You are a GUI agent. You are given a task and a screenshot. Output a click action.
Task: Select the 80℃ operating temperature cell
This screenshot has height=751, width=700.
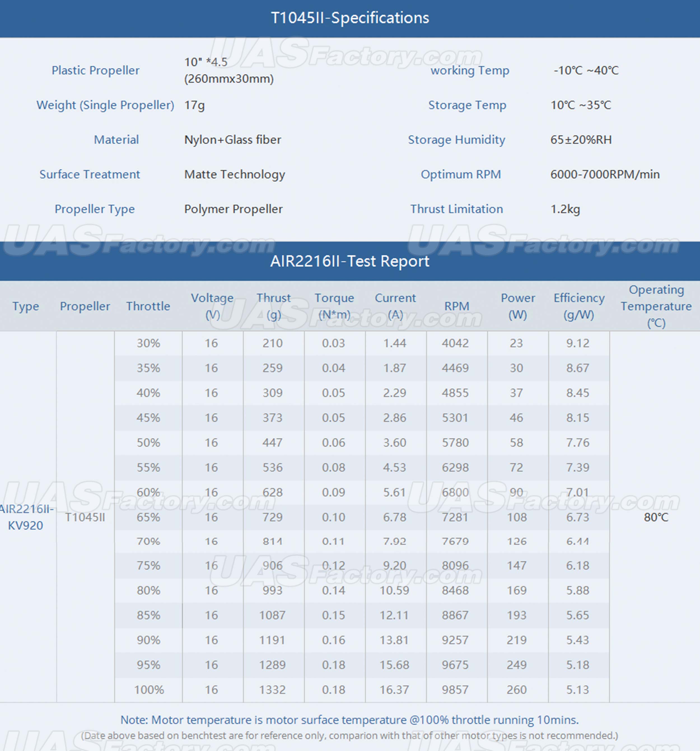(656, 517)
